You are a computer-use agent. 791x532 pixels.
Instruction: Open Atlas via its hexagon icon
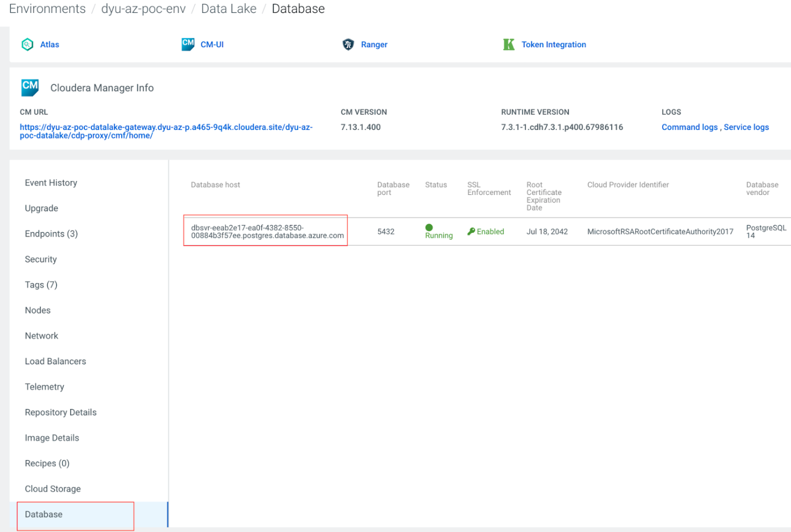27,44
